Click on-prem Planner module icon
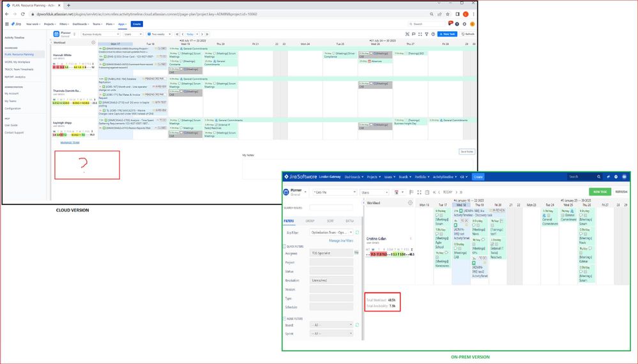Image resolution: width=638 pixels, height=364 pixels. pyautogui.click(x=286, y=192)
